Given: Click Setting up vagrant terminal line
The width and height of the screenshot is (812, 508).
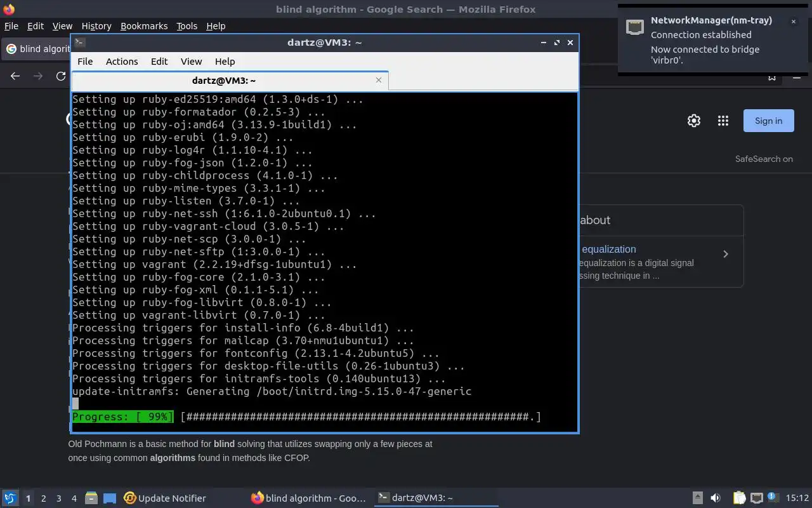Looking at the screenshot, I should (x=214, y=264).
